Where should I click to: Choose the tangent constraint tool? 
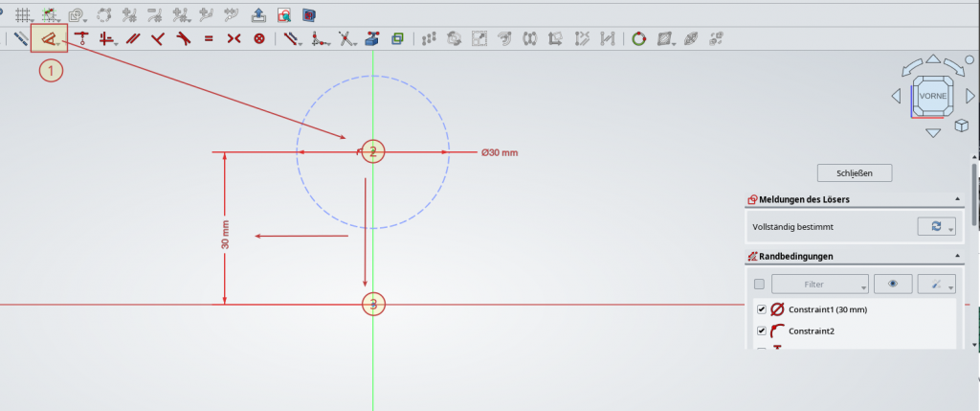[x=184, y=39]
